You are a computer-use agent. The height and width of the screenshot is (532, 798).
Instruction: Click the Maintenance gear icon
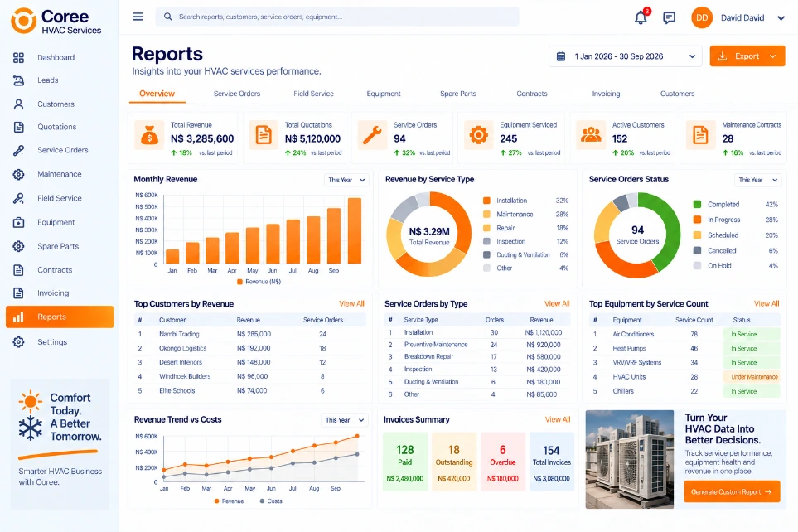click(18, 174)
